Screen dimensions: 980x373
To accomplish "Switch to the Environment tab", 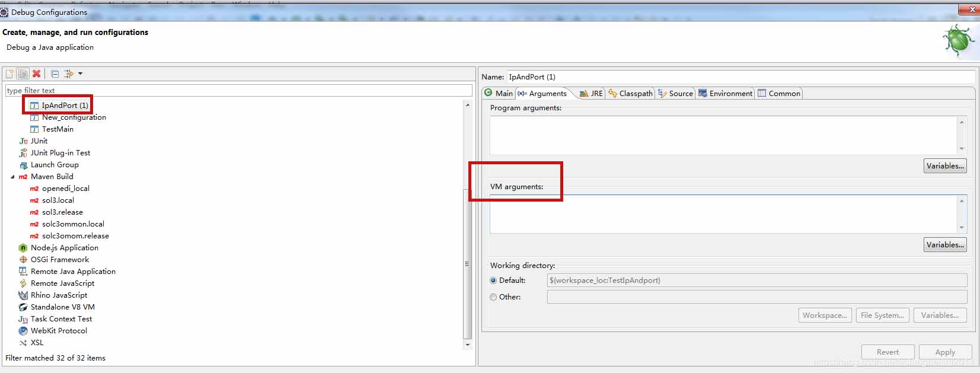I will (x=725, y=93).
